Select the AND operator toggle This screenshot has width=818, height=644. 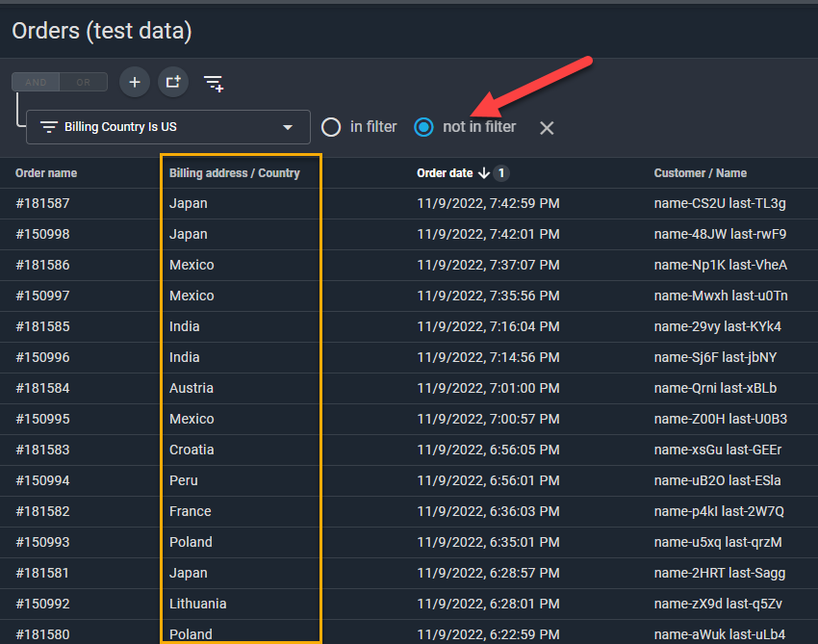tap(36, 83)
